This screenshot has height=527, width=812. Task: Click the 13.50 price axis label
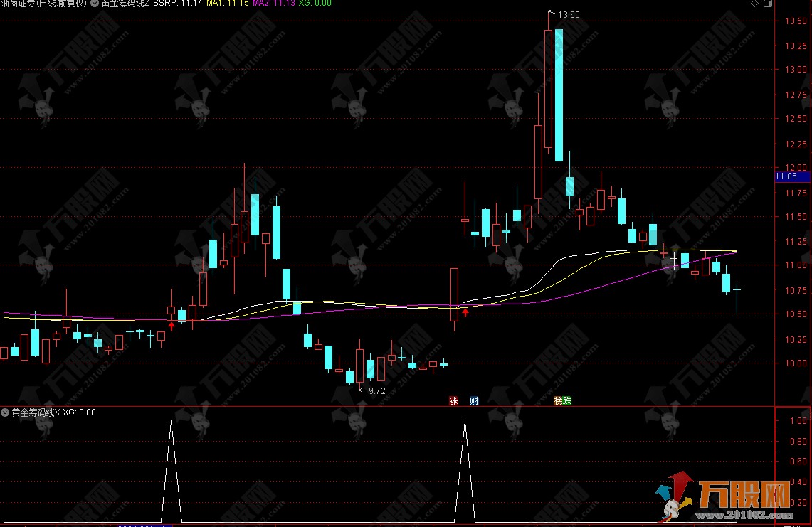point(796,21)
